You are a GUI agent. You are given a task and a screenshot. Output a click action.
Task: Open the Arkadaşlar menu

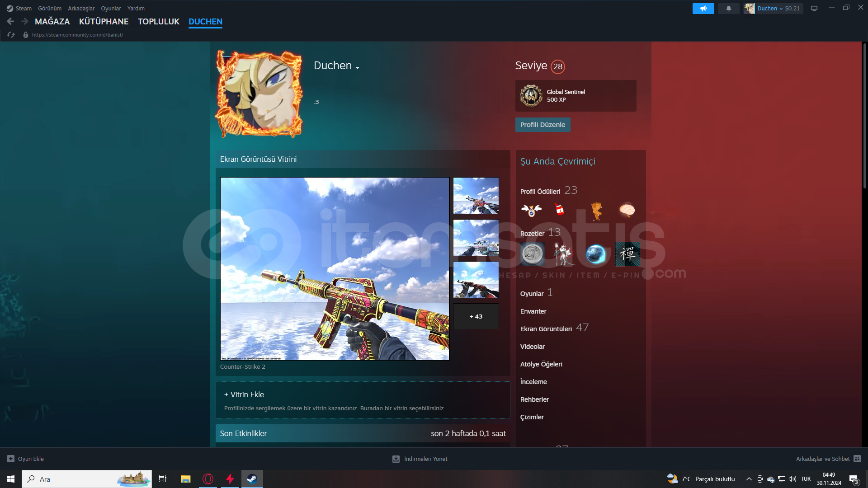click(x=81, y=9)
